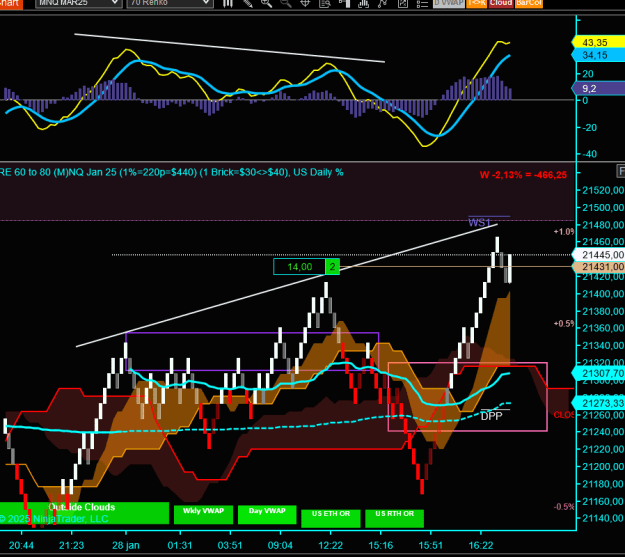Image resolution: width=625 pixels, height=557 pixels.
Task: Click the F button at right edge
Action: click(x=621, y=171)
